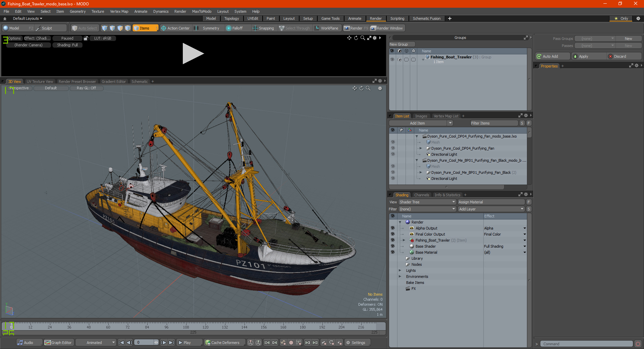This screenshot has width=644, height=349.
Task: Click Assign Material button
Action: (x=491, y=202)
